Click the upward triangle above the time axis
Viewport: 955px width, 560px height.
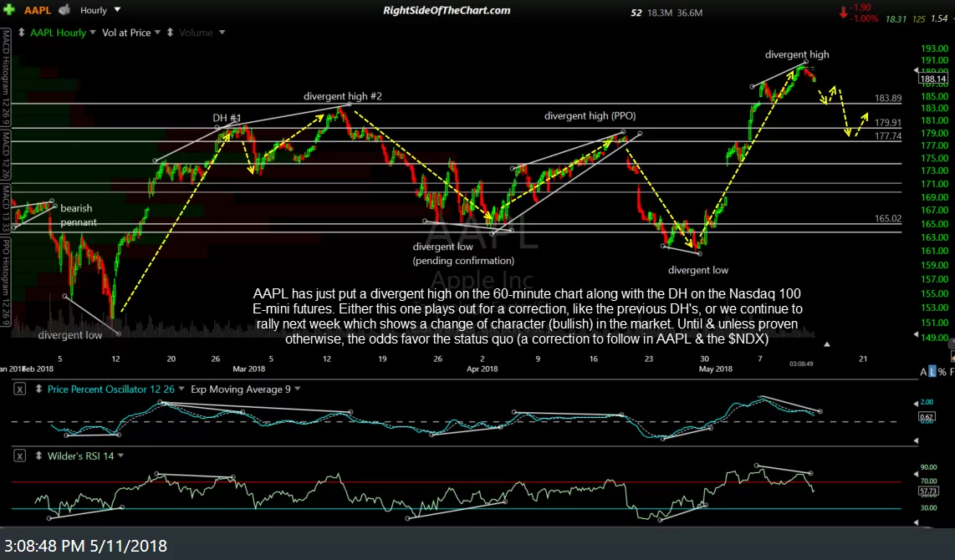tap(826, 344)
